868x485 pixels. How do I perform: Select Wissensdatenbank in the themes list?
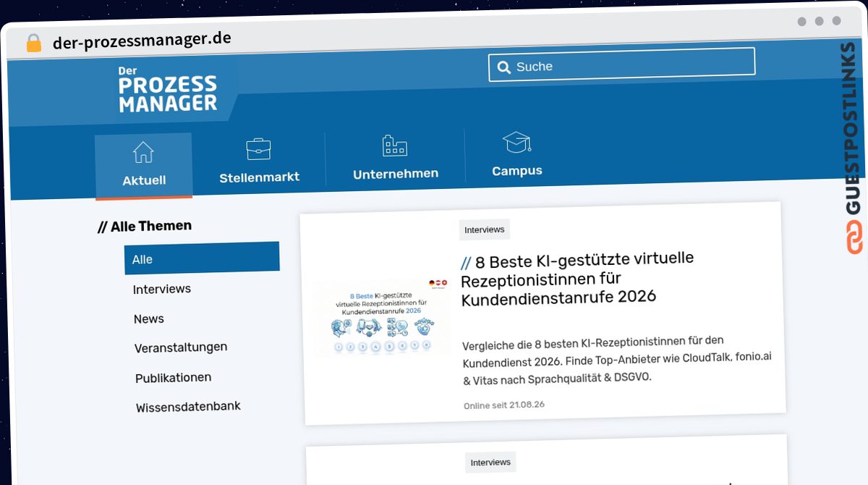click(188, 407)
